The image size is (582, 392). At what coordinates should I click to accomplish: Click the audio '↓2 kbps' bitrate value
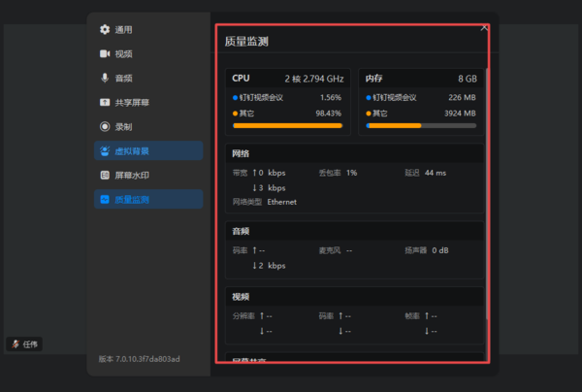pos(269,266)
